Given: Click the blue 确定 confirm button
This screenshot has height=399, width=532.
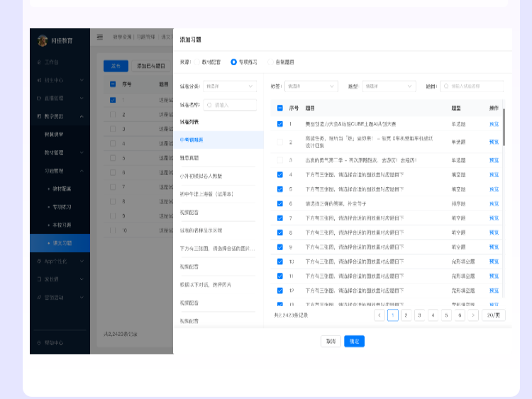Looking at the screenshot, I should [354, 341].
